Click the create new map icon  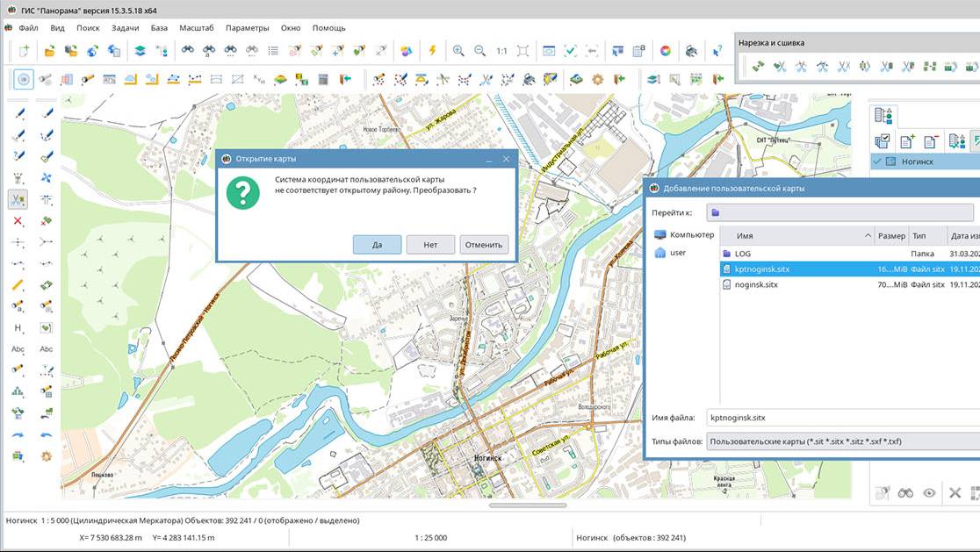[x=24, y=51]
